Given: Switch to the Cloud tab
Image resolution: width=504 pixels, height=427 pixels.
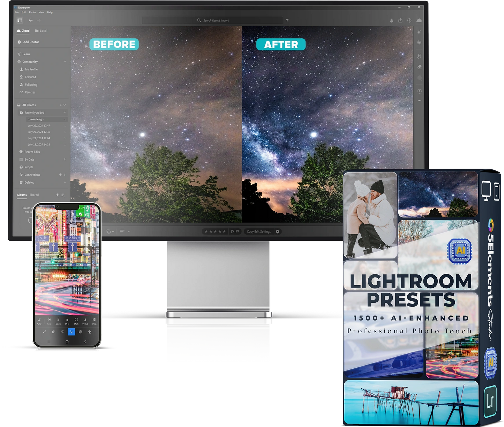Looking at the screenshot, I should coord(23,31).
